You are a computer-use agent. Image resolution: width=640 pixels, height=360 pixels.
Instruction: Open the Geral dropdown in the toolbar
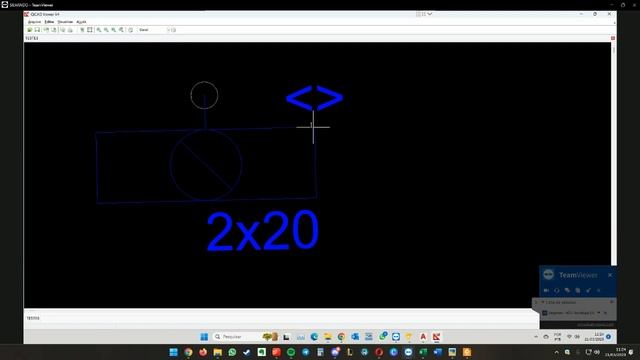click(154, 30)
